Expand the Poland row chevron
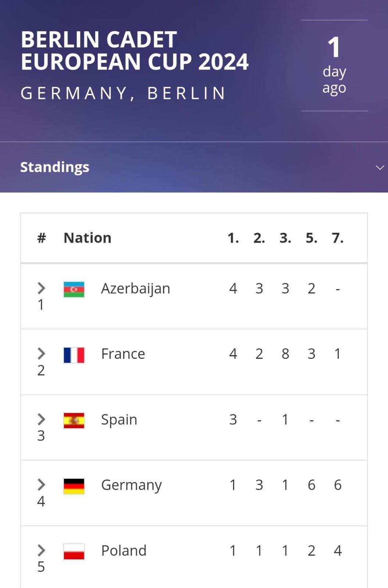Viewport: 388px width, 588px height. tap(41, 550)
